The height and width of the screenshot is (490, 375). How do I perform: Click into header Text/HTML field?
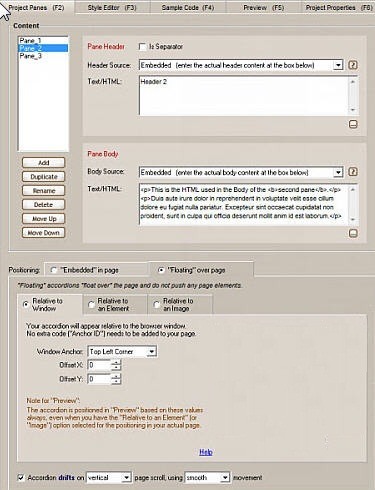coord(244,96)
